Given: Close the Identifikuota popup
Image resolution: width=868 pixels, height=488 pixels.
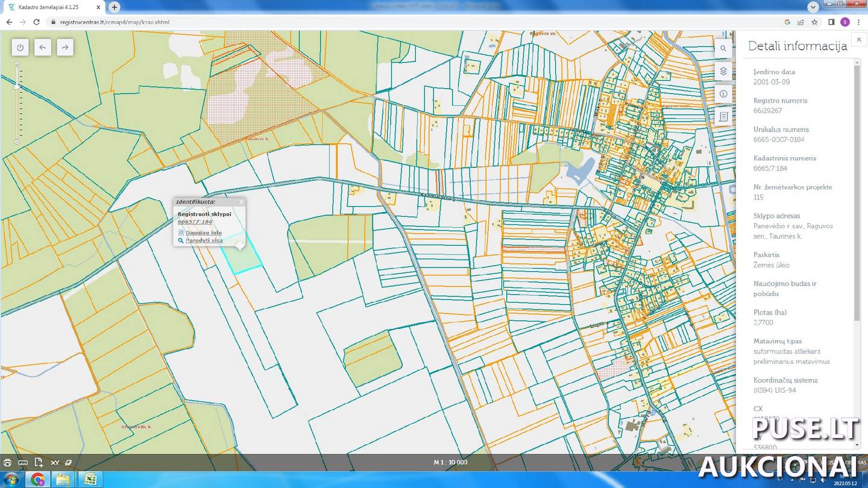Looking at the screenshot, I should click(241, 202).
